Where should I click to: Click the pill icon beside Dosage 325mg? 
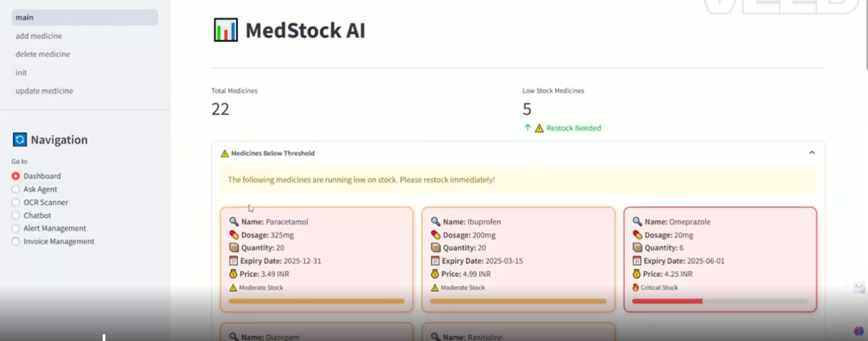tap(234, 235)
